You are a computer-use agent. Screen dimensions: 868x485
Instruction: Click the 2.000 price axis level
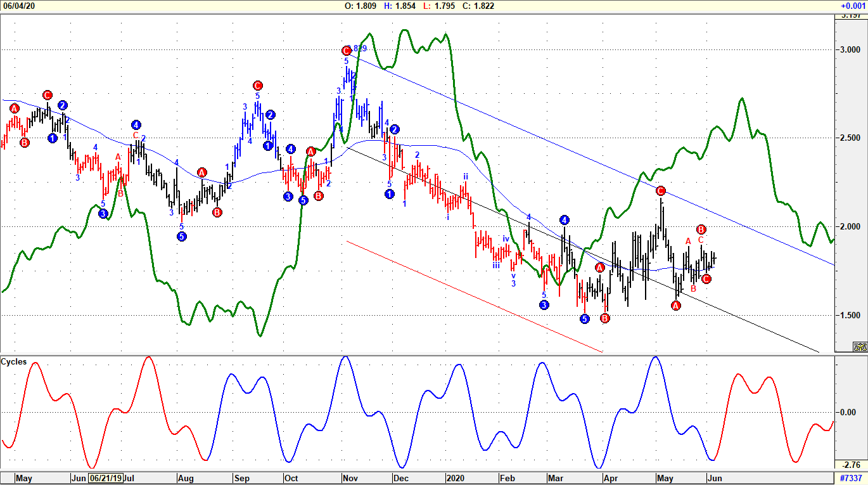pos(851,227)
